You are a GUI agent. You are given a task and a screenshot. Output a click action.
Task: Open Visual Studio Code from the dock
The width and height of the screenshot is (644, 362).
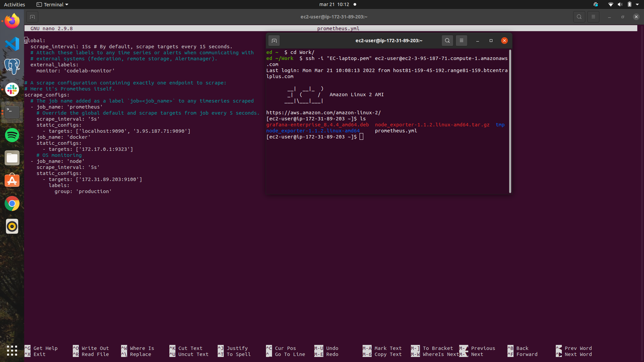click(12, 44)
